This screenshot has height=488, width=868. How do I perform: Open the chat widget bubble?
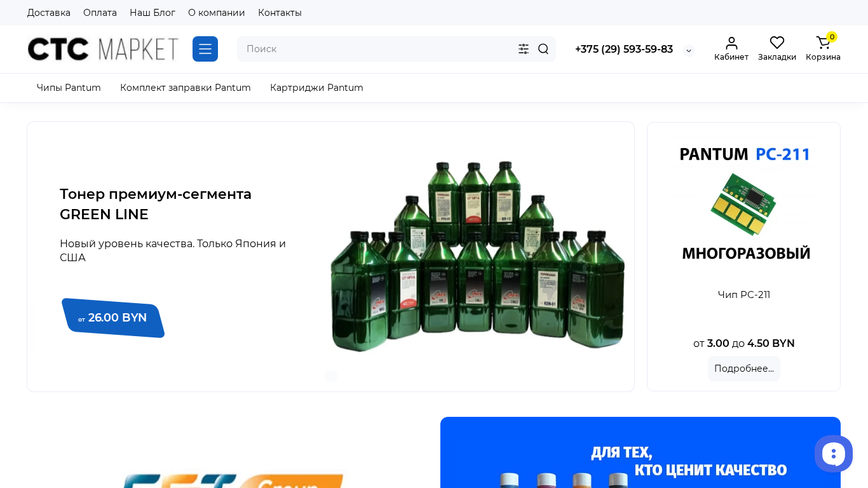pos(834,454)
